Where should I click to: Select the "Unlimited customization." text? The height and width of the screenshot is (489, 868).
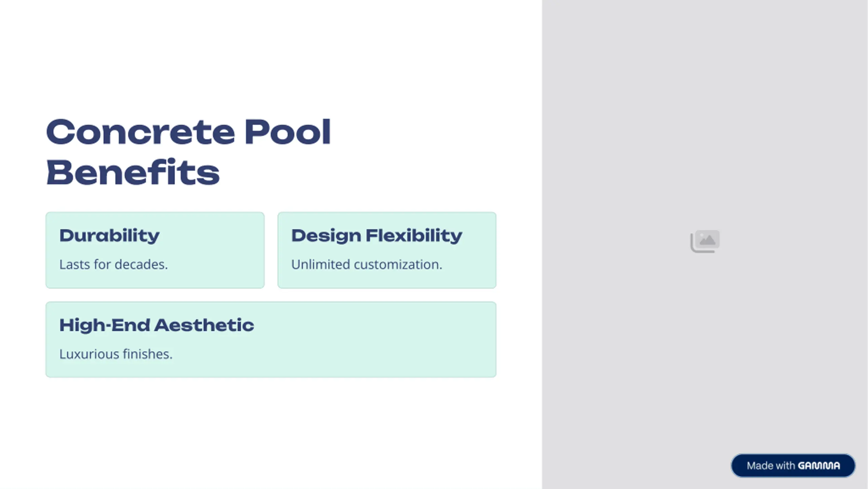pos(367,264)
